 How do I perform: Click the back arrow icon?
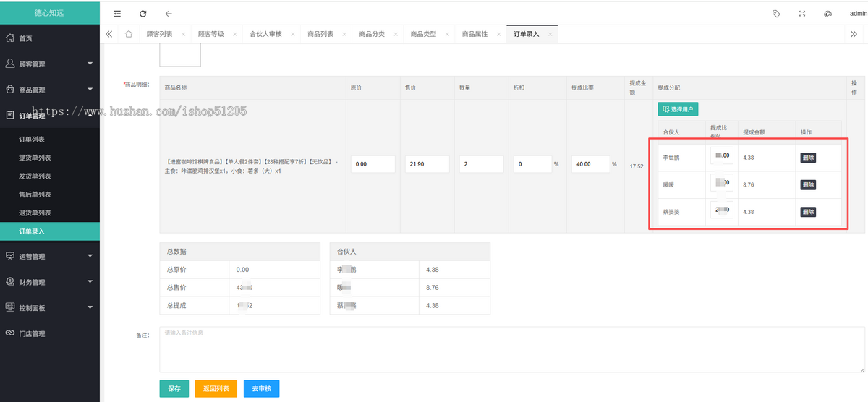pos(168,14)
